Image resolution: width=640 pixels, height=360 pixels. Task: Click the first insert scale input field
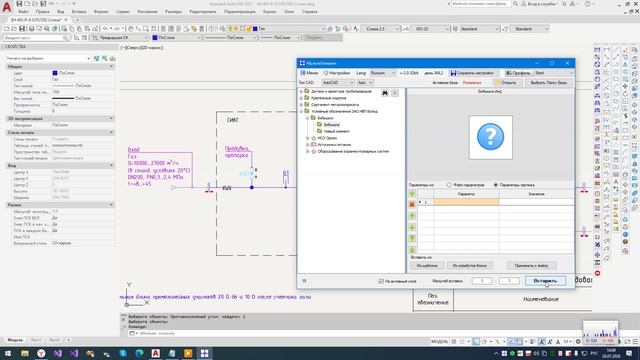(x=482, y=281)
